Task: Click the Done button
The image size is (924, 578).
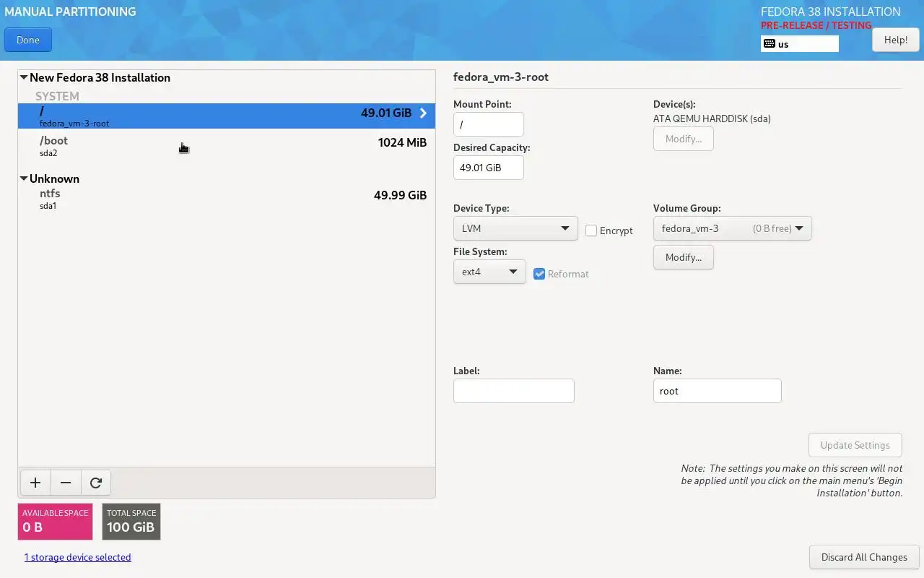Action: click(x=28, y=40)
